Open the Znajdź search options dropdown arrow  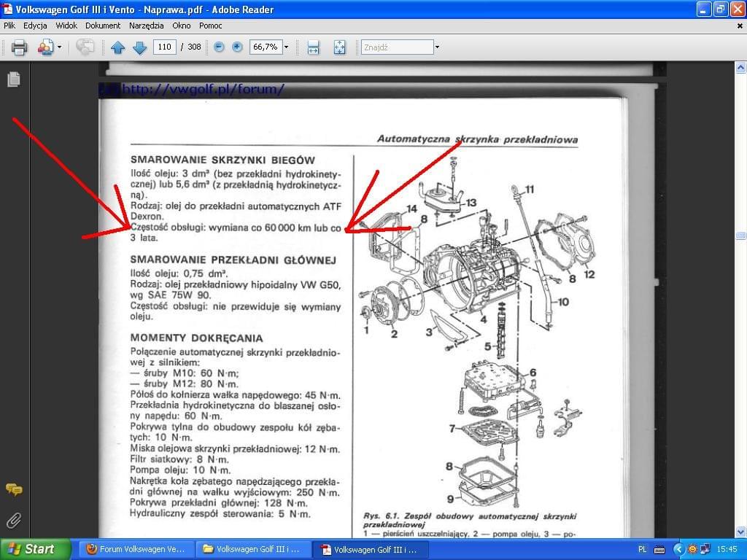coord(437,47)
